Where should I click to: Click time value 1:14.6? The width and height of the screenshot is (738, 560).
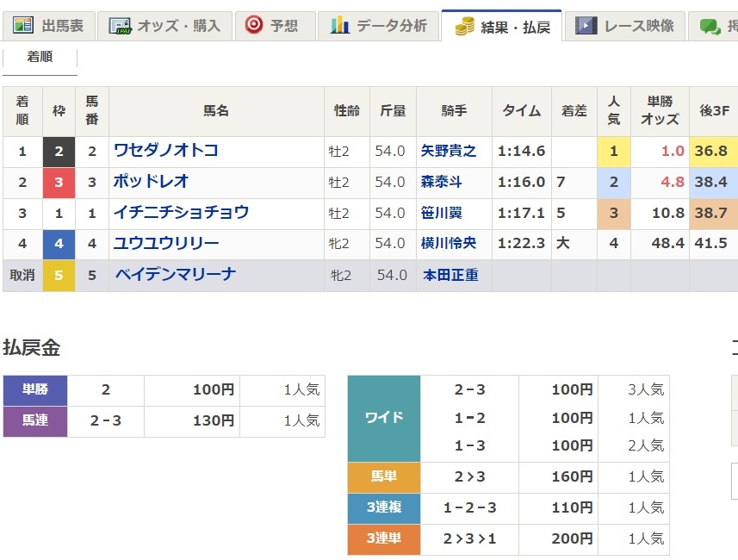click(521, 151)
